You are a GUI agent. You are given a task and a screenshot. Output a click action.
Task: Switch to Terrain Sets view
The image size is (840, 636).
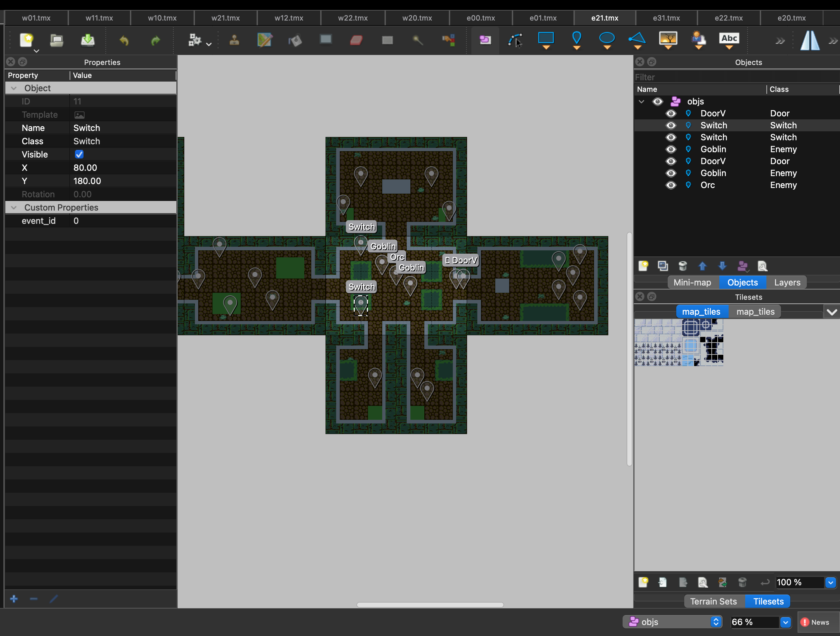[714, 601]
